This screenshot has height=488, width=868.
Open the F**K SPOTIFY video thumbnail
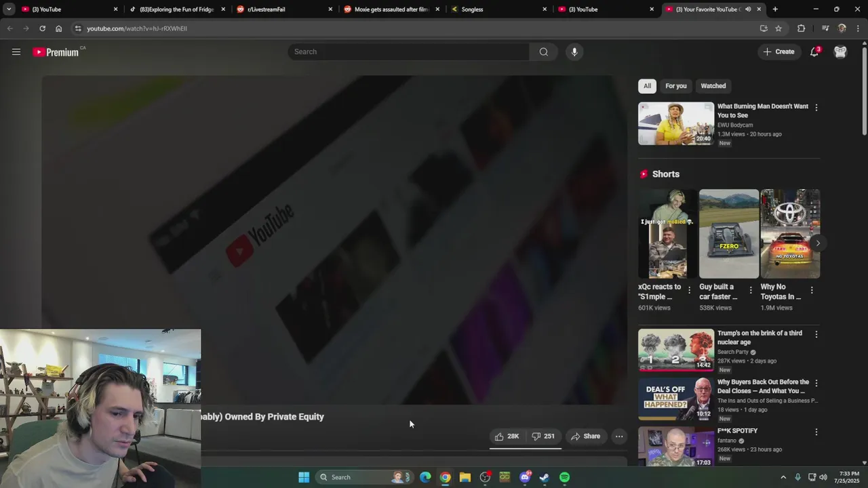(676, 447)
